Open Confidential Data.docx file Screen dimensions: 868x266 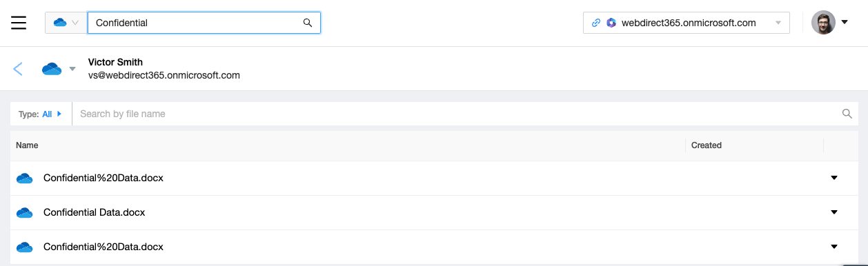tap(95, 212)
